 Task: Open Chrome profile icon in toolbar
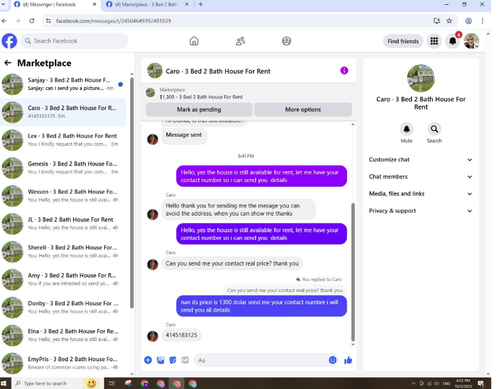pos(468,21)
